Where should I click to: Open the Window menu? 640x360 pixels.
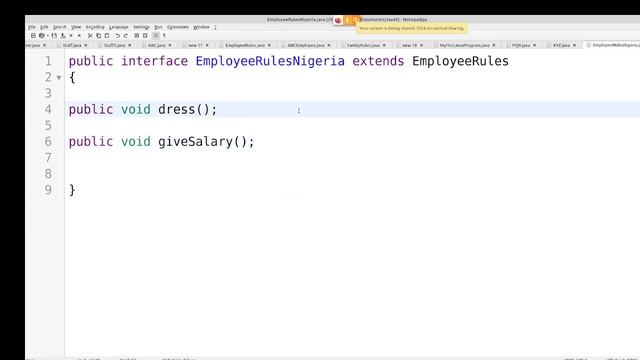(x=201, y=27)
